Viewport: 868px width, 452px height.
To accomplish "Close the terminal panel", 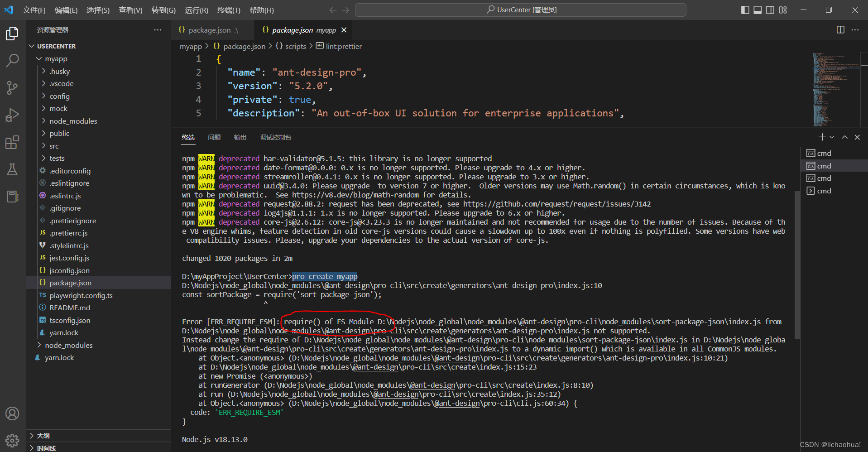I will 857,137.
